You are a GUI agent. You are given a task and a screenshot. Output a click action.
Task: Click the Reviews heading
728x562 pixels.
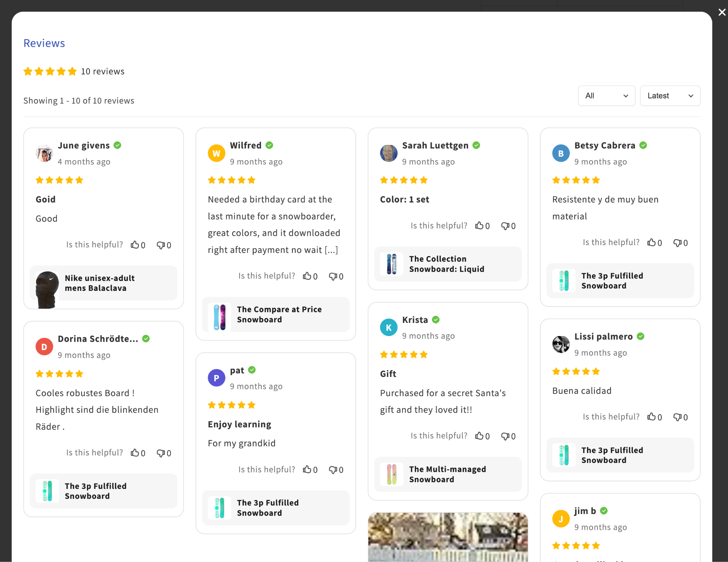[44, 43]
